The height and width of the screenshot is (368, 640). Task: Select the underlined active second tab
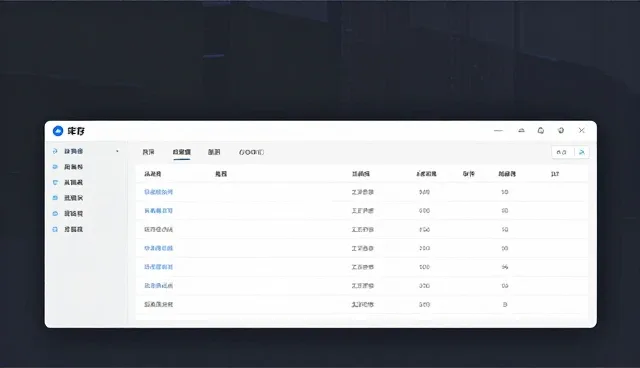(182, 152)
